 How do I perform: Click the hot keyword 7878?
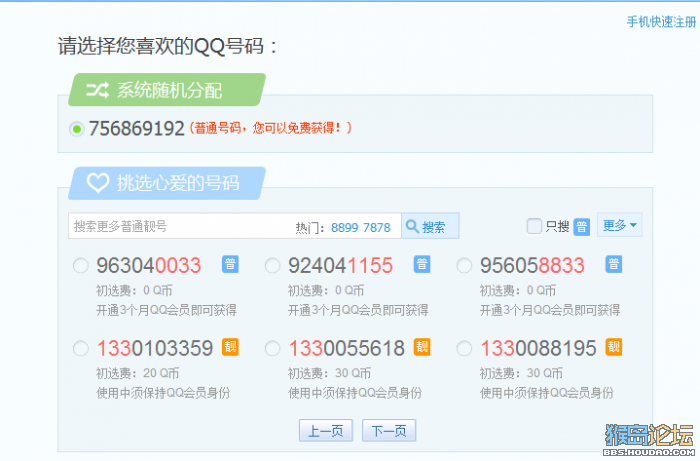pyautogui.click(x=377, y=228)
